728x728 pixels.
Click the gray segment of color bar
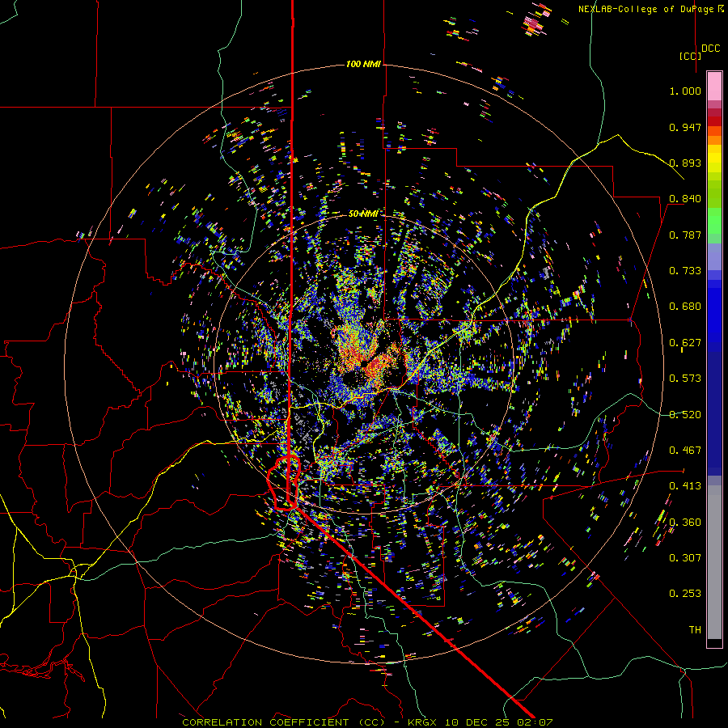click(714, 562)
